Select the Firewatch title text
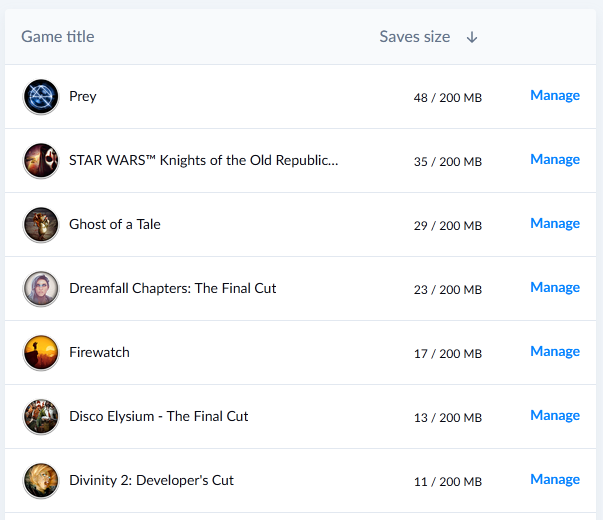Viewport: 603px width, 520px height. pyautogui.click(x=99, y=352)
